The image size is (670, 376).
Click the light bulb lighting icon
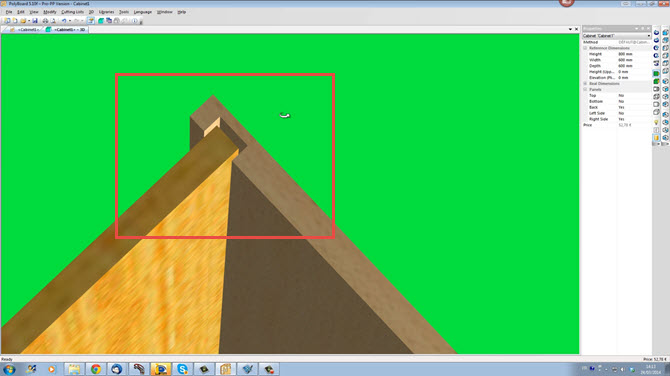656,122
